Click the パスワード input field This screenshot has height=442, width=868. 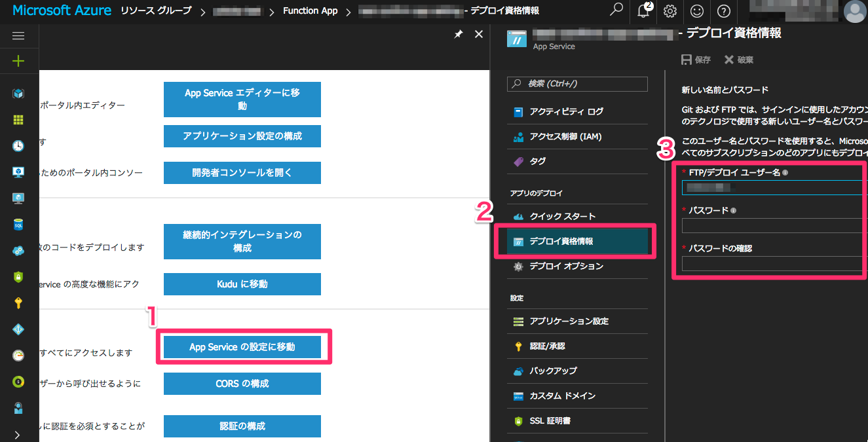(x=772, y=226)
